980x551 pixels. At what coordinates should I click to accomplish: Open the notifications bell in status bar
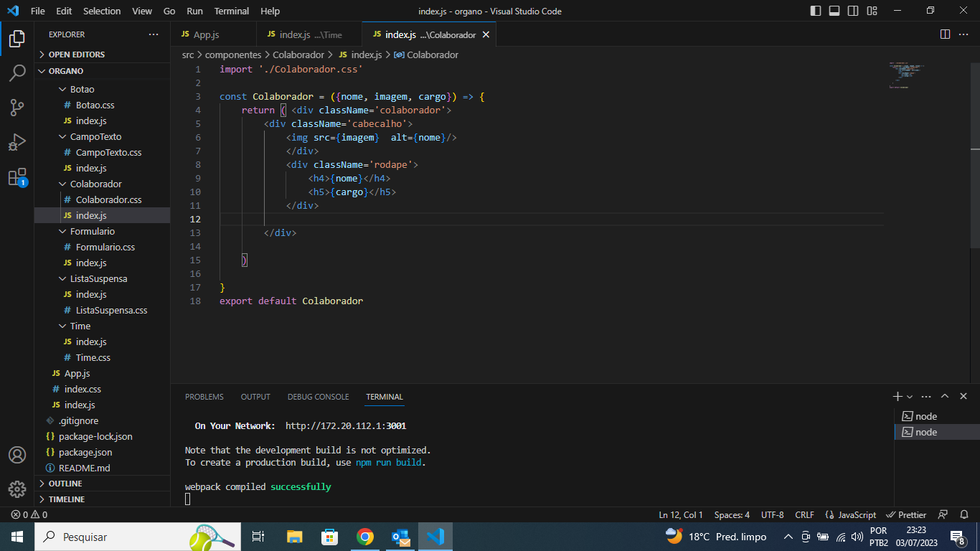click(964, 514)
